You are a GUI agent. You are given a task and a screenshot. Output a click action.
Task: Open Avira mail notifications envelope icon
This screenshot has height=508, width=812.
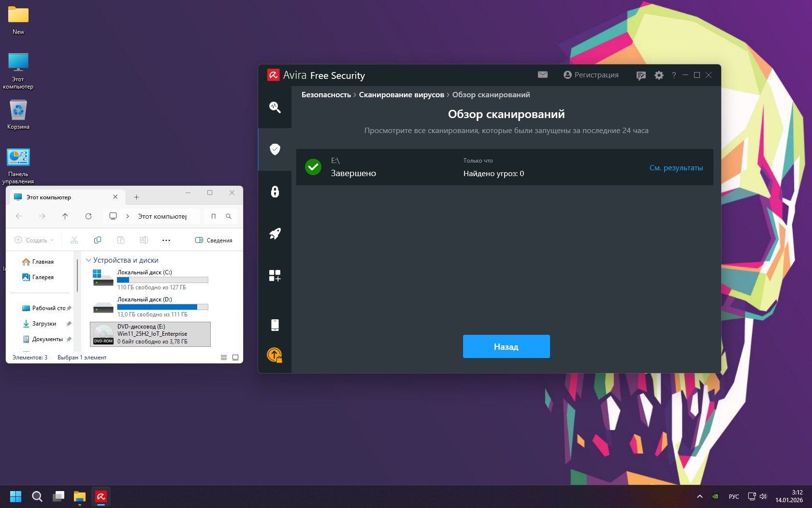(x=542, y=75)
